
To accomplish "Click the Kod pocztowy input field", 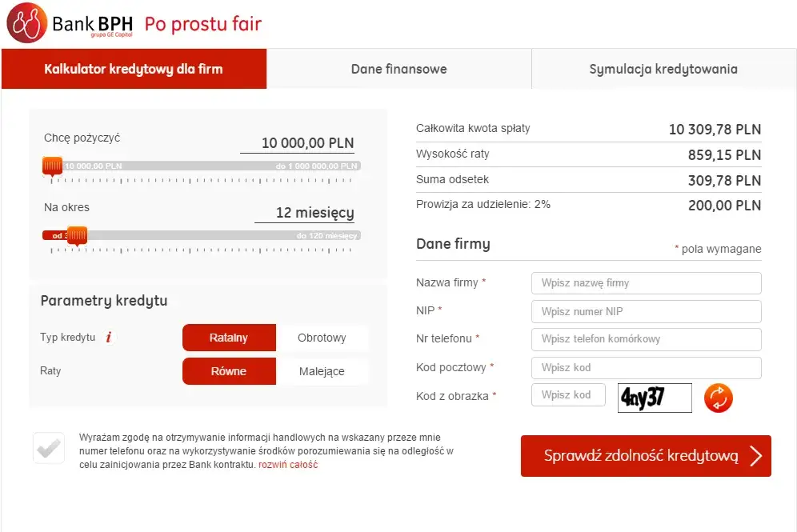I will click(646, 368).
